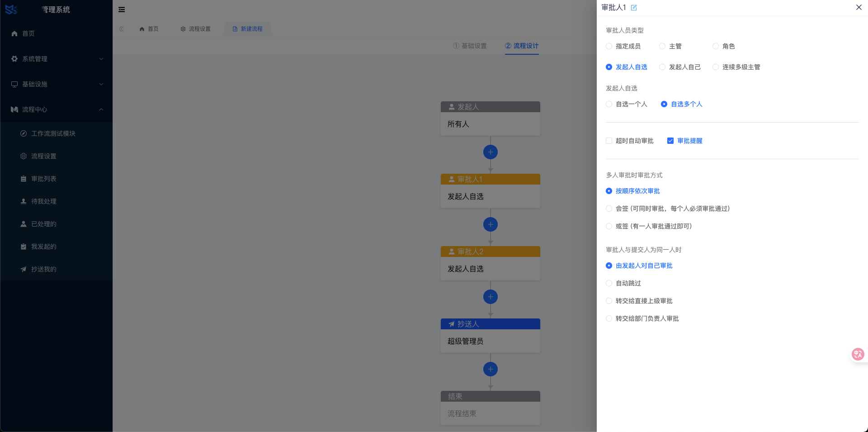The width and height of the screenshot is (868, 432).
Task: Select 连续多级主管 radio option
Action: click(x=716, y=67)
